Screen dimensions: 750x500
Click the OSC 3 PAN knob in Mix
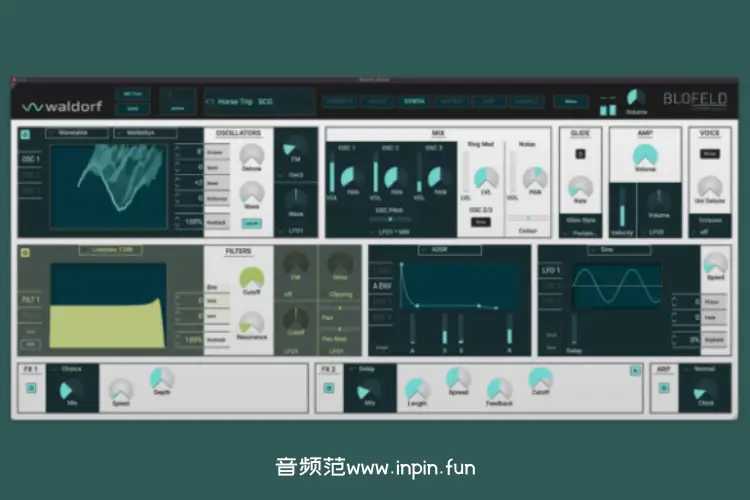(440, 177)
